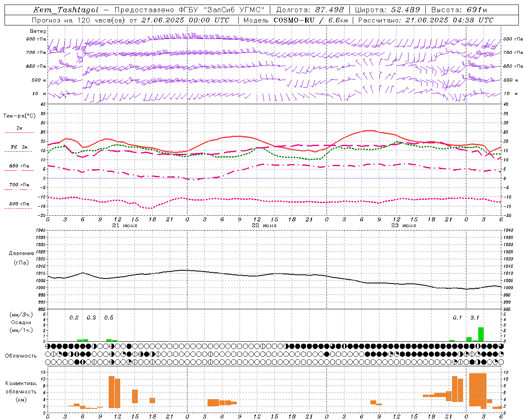This screenshot has height=420, width=525.
Task: Click the Рассчитано: 21.06.2025 04:38 UTC timestamp
Action: 426,20
